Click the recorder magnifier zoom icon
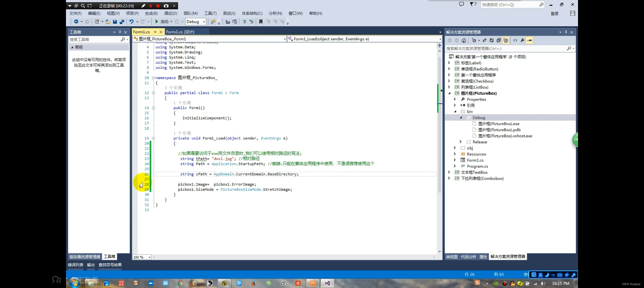Viewport: 644px width, 288px height. 83,6
